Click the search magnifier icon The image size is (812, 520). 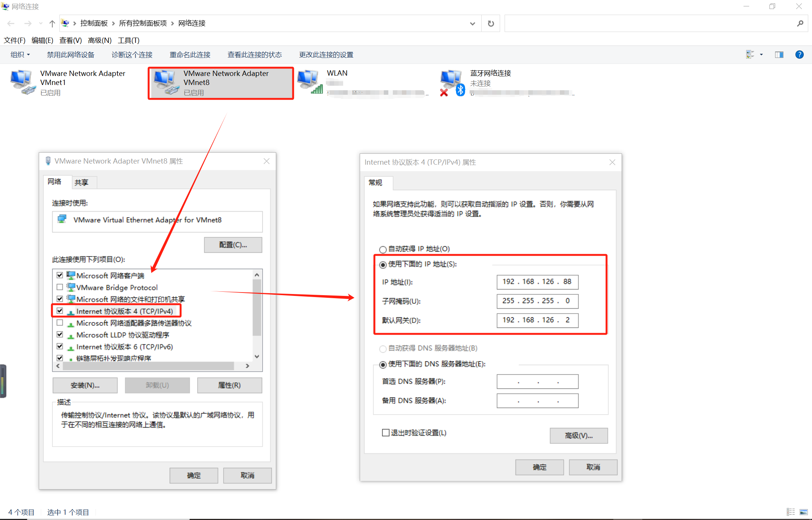click(x=800, y=24)
